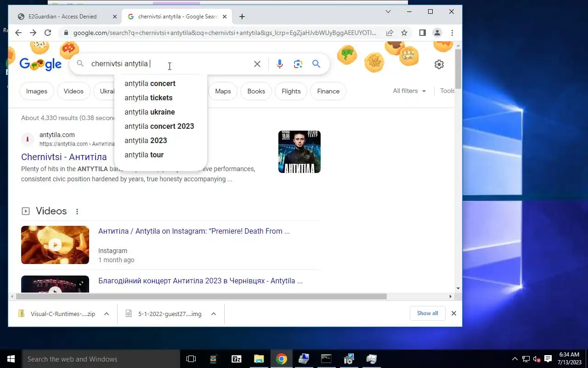Close the E2Guardian Access Denied tab

tap(115, 17)
